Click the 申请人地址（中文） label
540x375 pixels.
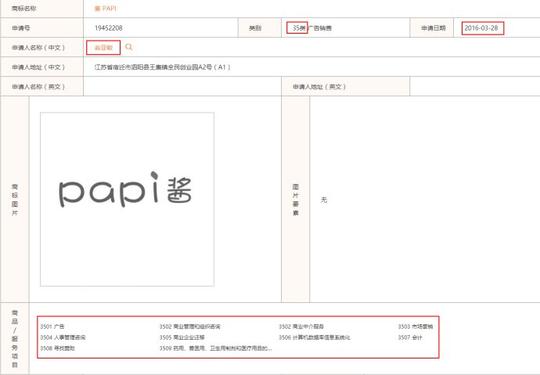tap(39, 67)
